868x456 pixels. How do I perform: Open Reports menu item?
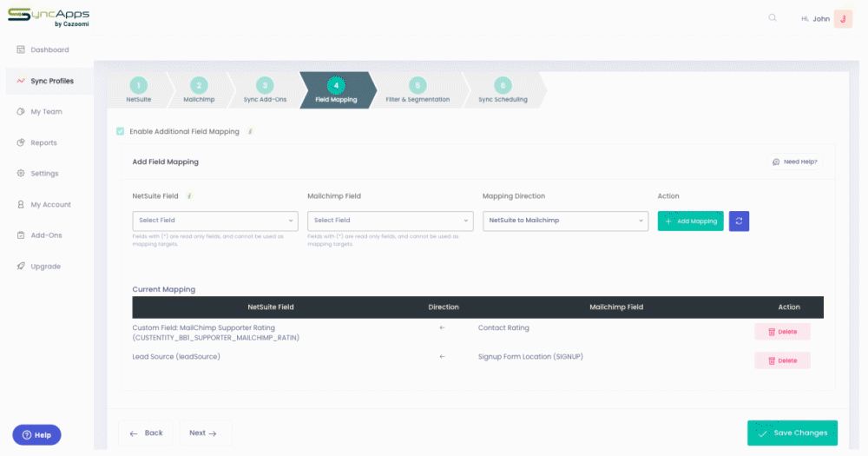coord(43,142)
